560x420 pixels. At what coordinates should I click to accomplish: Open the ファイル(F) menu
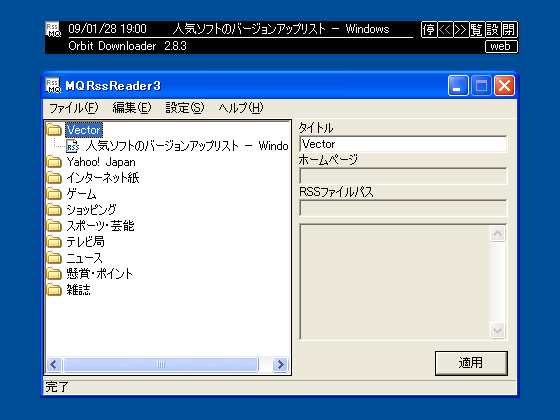pyautogui.click(x=73, y=108)
